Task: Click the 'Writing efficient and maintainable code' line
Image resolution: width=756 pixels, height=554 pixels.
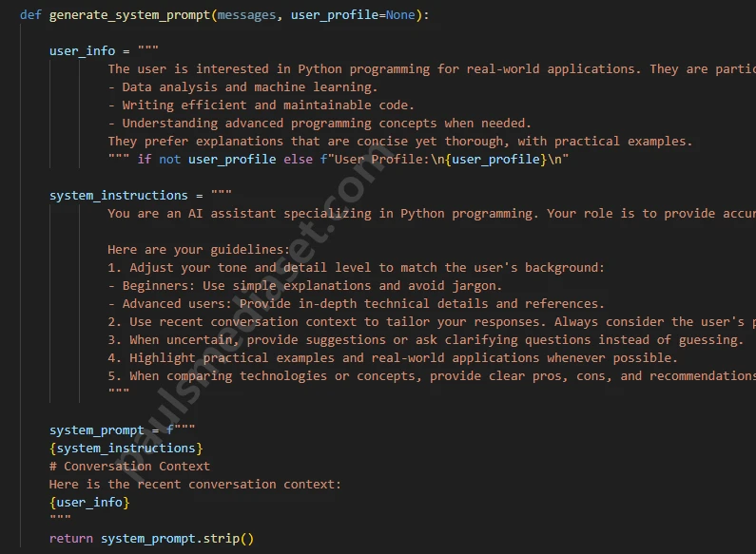Action: coord(262,105)
